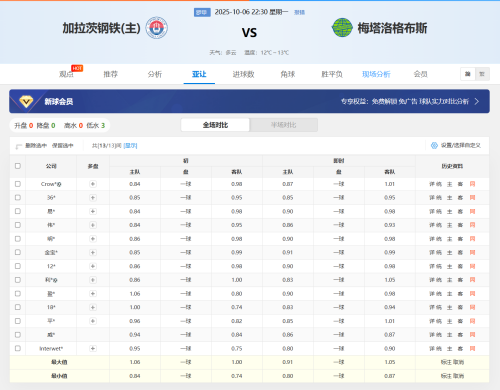Select the 半场对比 toggle
500x390 pixels.
tap(283, 125)
